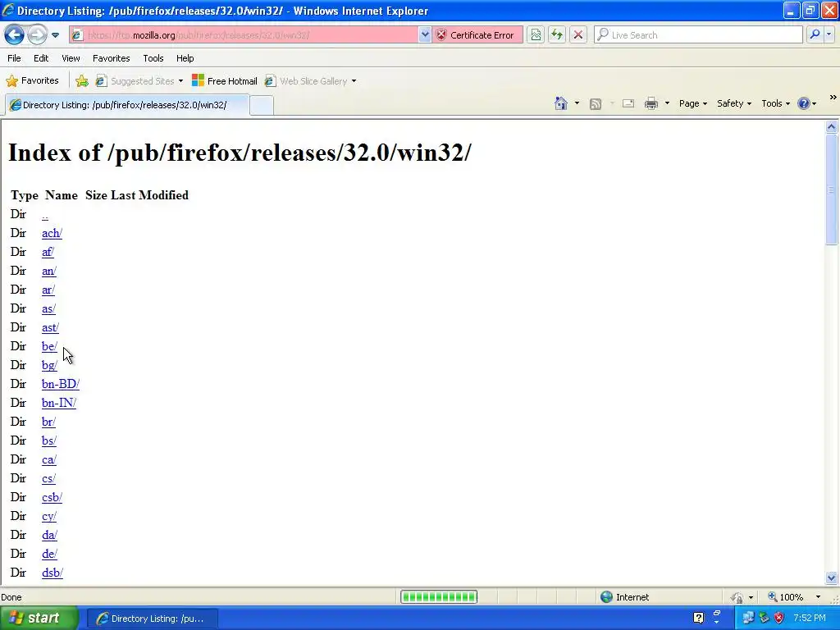Click inside the Live Search box
840x630 pixels.
pos(699,35)
